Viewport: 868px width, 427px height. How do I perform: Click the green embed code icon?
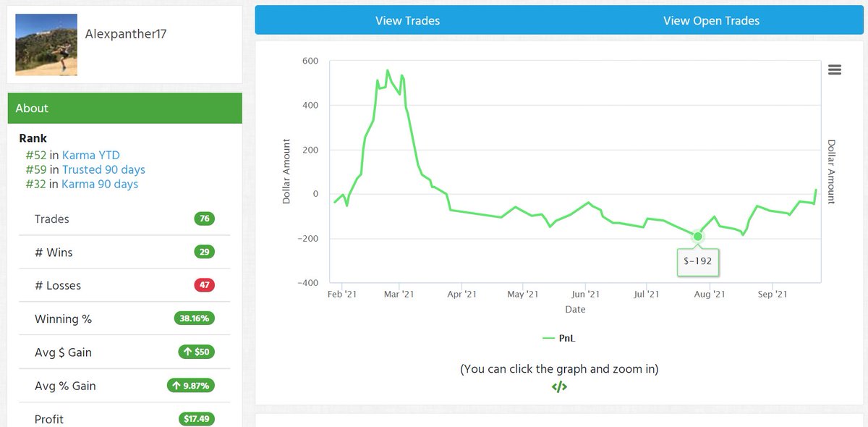pyautogui.click(x=559, y=387)
